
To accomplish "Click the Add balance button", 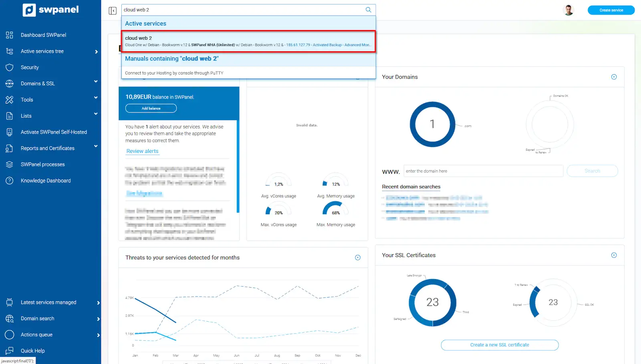I will 151,108.
